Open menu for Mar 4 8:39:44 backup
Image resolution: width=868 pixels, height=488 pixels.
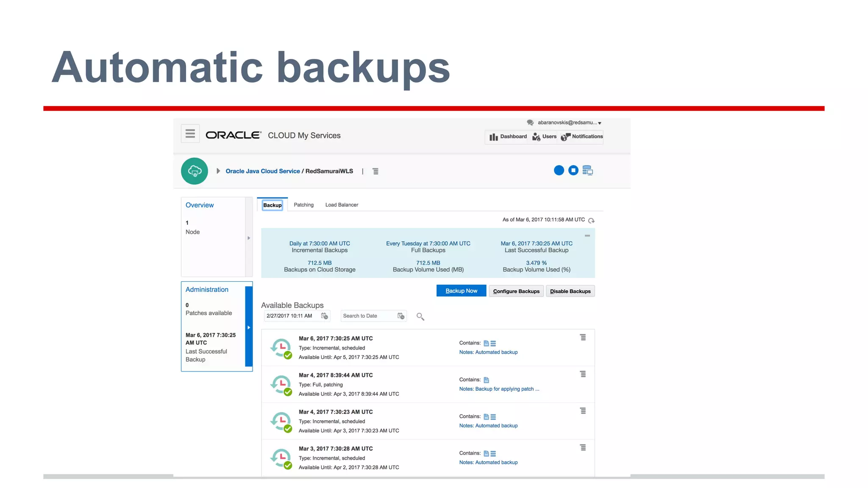583,374
